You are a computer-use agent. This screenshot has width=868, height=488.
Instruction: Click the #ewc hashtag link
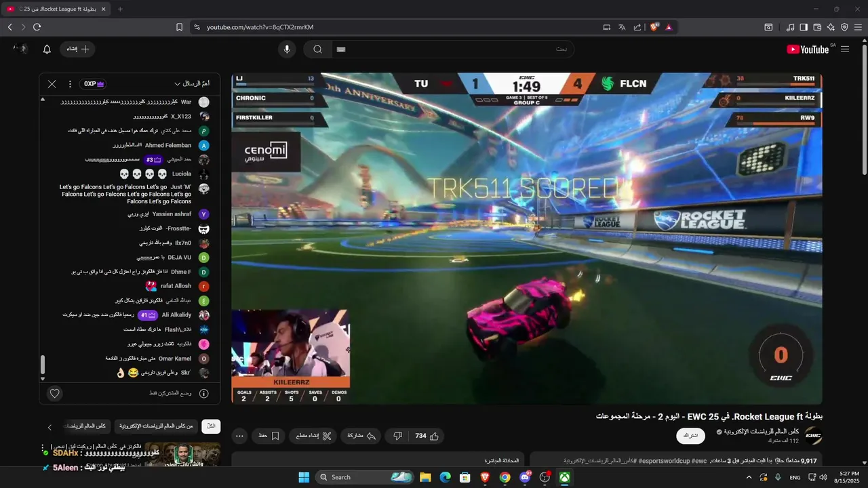click(699, 461)
